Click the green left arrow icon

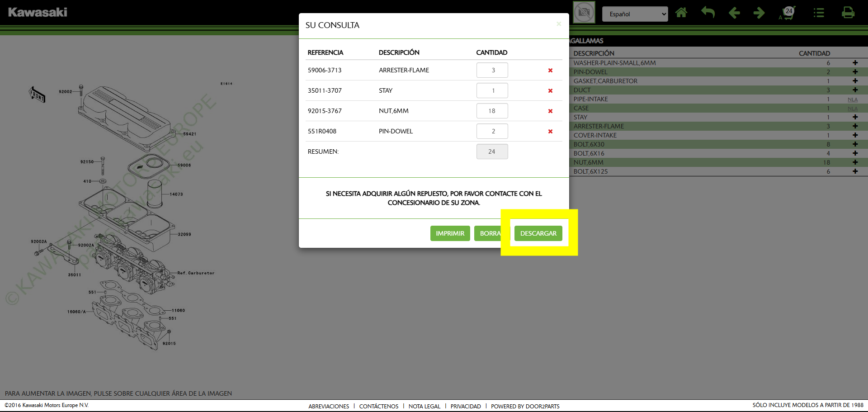[x=734, y=13]
